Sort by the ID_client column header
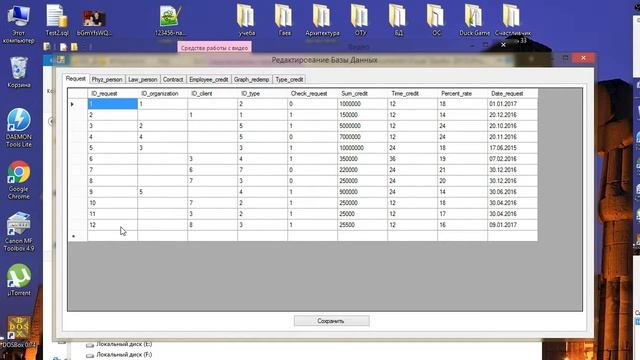The width and height of the screenshot is (640, 360). tap(212, 93)
